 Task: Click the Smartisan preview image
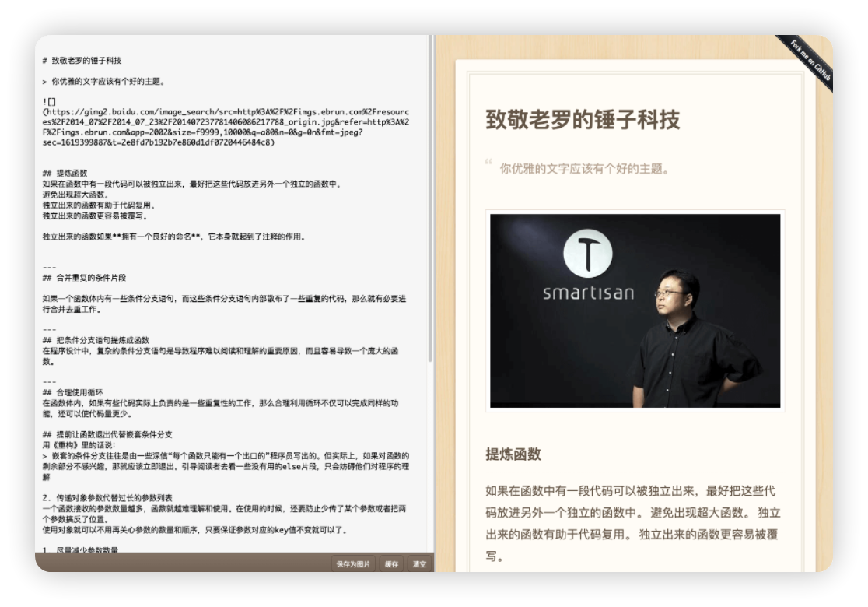(x=635, y=311)
